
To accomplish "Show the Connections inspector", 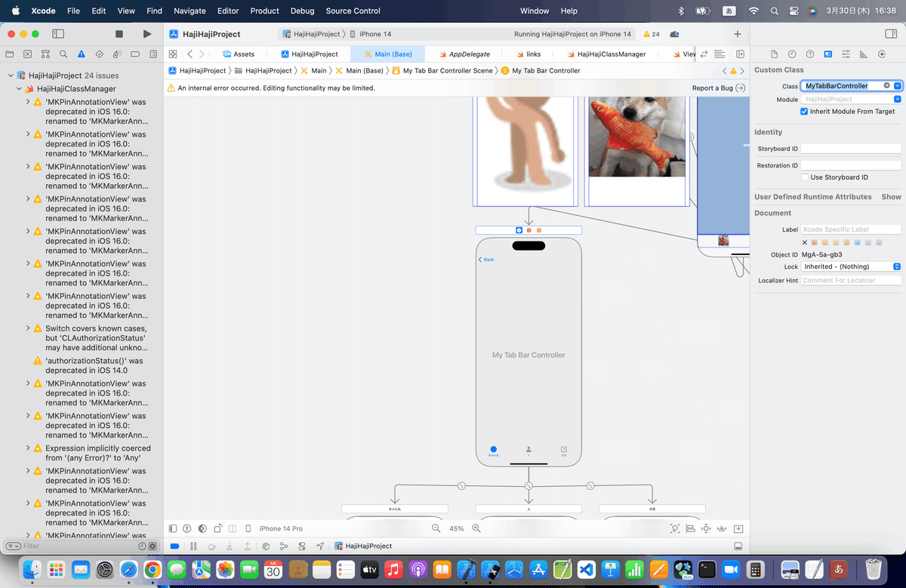I will (882, 54).
